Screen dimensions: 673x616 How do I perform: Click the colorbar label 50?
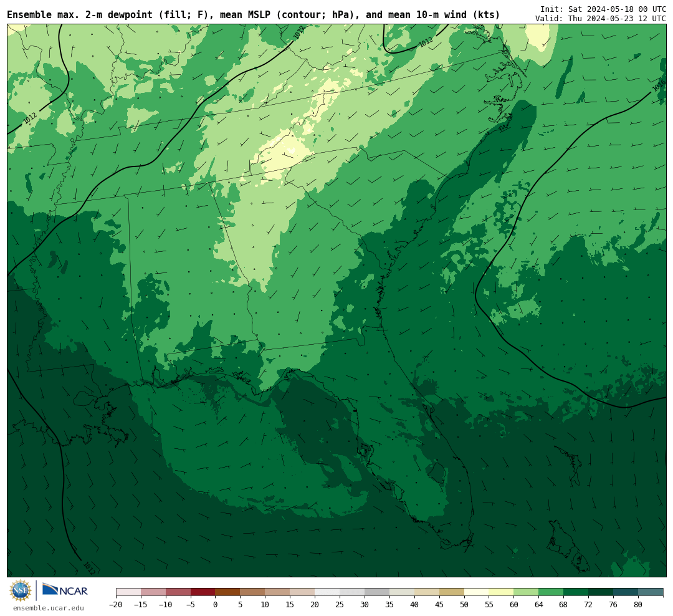pyautogui.click(x=464, y=605)
